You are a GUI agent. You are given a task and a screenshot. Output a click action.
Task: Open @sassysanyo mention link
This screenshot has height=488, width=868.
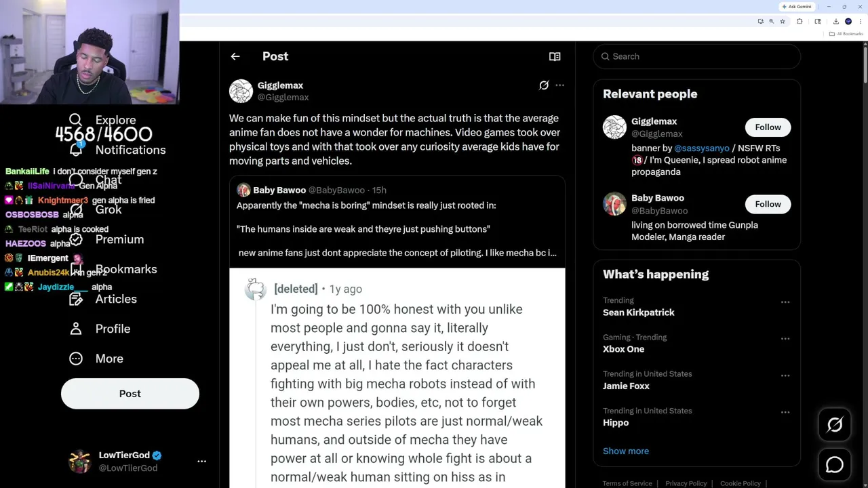point(702,148)
